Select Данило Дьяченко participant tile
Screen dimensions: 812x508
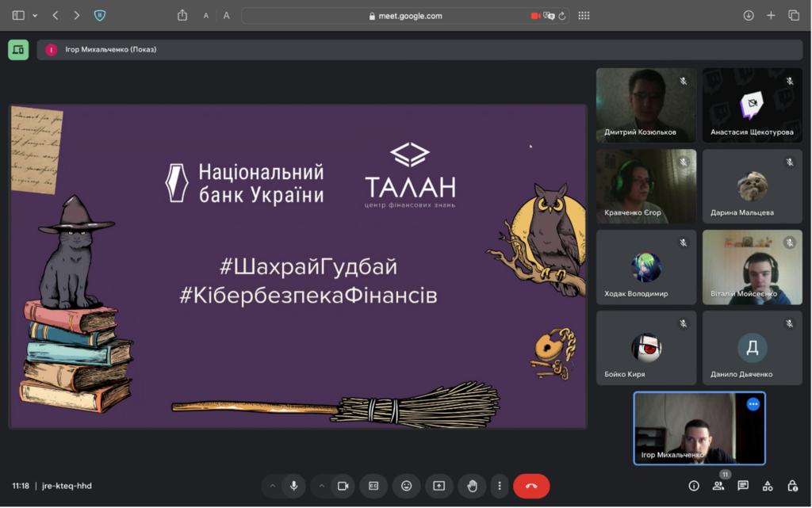753,348
